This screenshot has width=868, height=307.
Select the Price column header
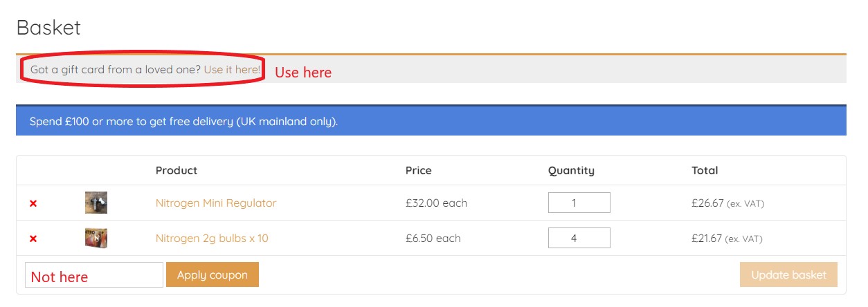click(419, 170)
